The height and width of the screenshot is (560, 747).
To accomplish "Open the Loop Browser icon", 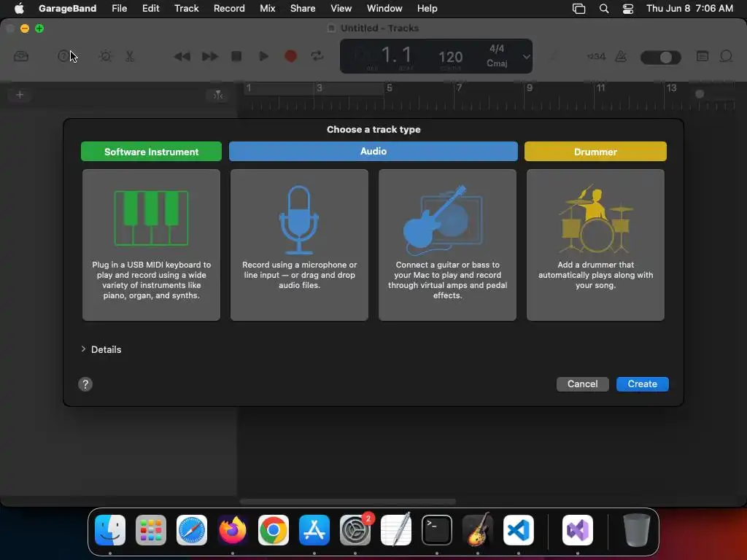I will pos(726,56).
